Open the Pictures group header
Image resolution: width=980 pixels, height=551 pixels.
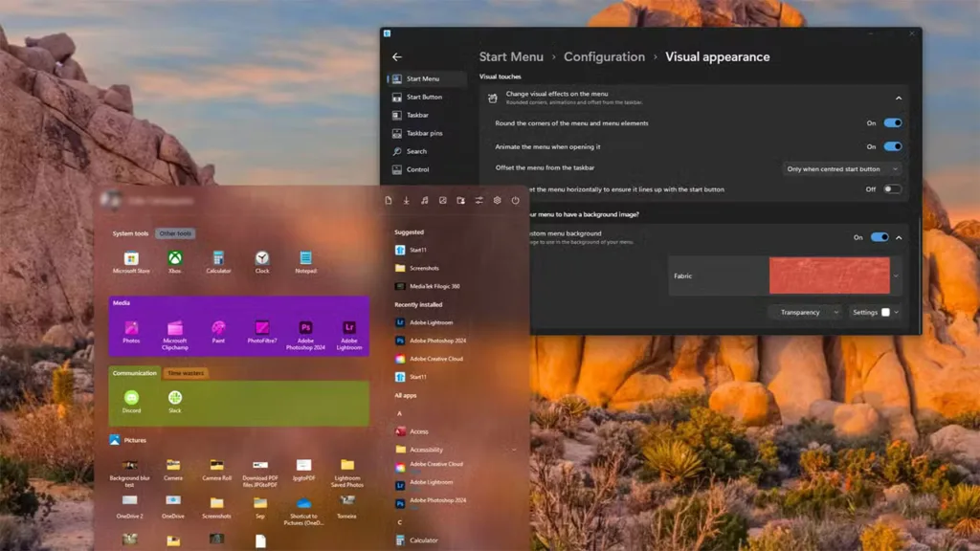tap(128, 440)
